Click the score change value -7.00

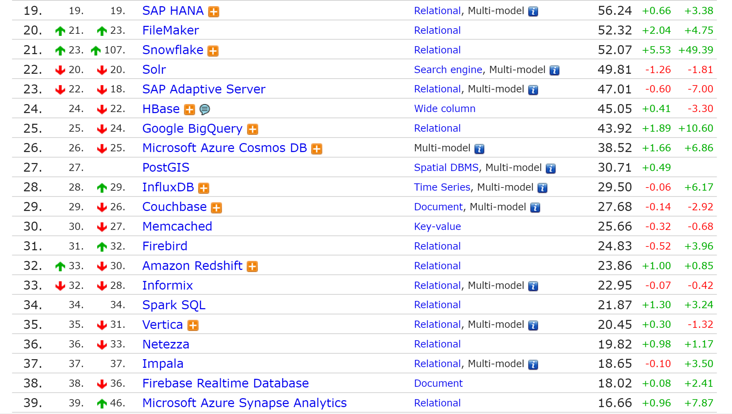(700, 89)
